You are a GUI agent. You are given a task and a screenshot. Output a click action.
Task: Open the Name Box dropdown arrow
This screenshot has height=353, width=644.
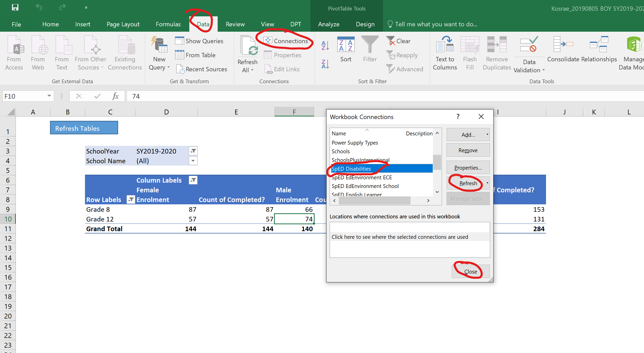49,96
